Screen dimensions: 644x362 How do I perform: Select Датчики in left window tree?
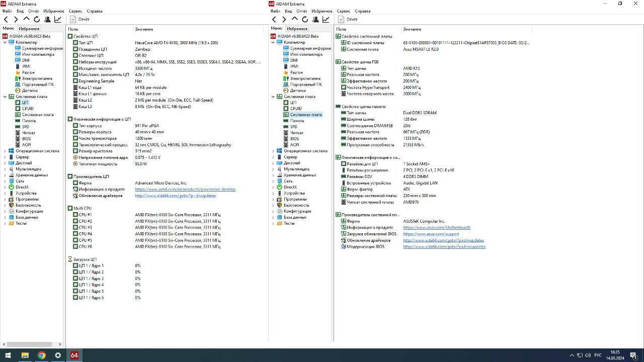[30, 90]
